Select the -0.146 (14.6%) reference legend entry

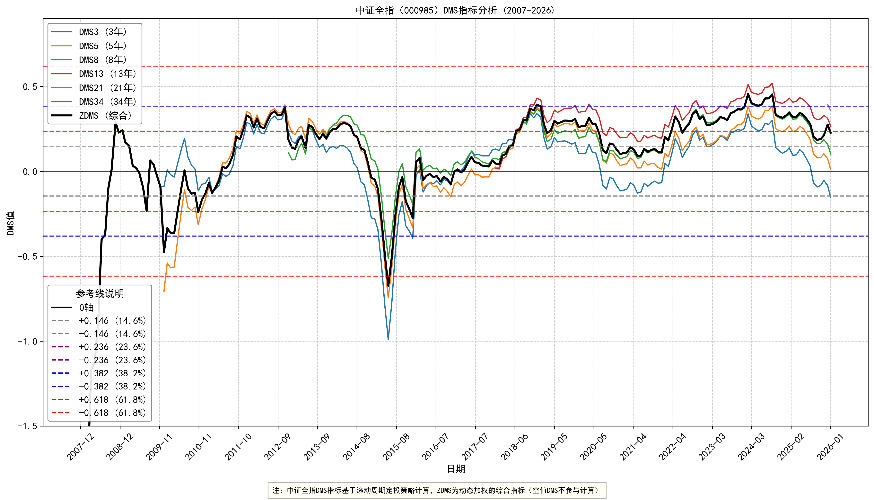tap(99, 334)
